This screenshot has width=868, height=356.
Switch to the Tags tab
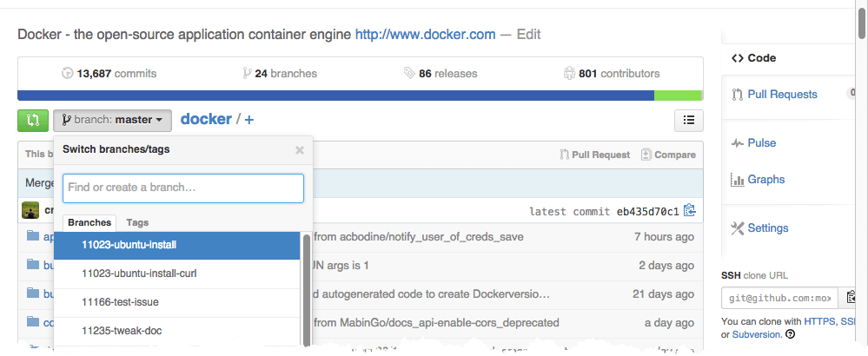click(x=137, y=222)
